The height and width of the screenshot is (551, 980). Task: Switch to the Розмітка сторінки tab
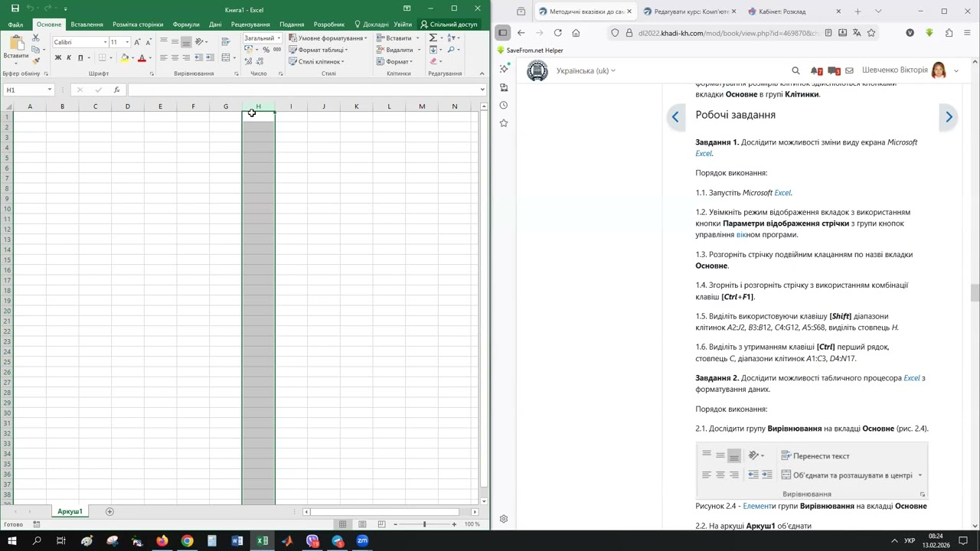click(138, 24)
